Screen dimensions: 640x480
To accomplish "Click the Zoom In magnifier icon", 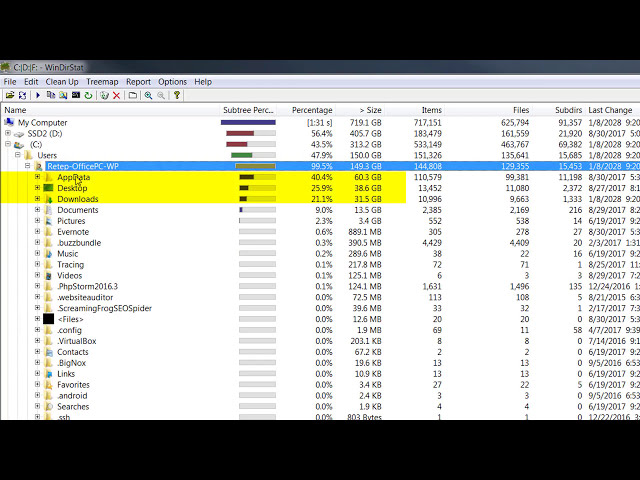I will 149,95.
